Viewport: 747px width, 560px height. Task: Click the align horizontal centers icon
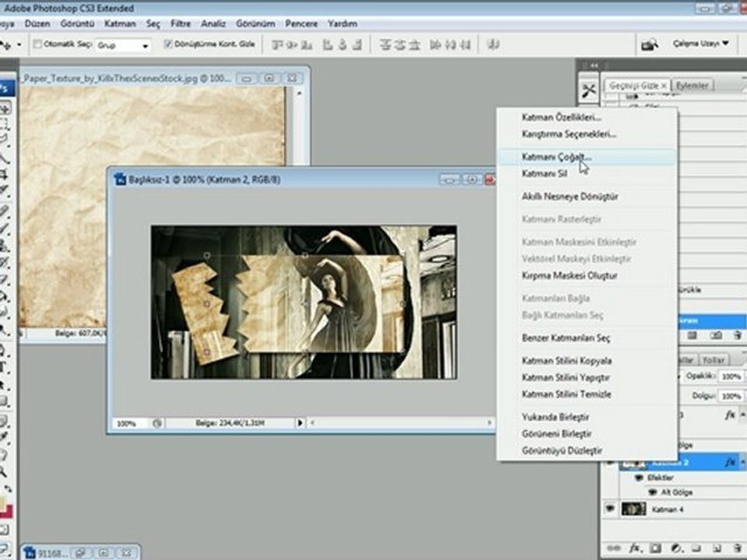pos(342,45)
